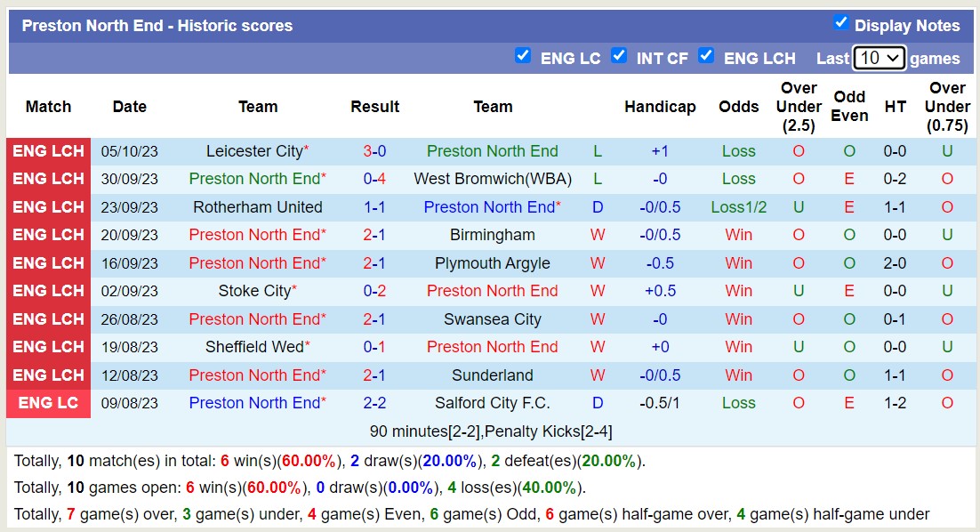Click the ENG LCH badge for the Swansea City match
The width and height of the screenshot is (980, 532).
point(48,318)
